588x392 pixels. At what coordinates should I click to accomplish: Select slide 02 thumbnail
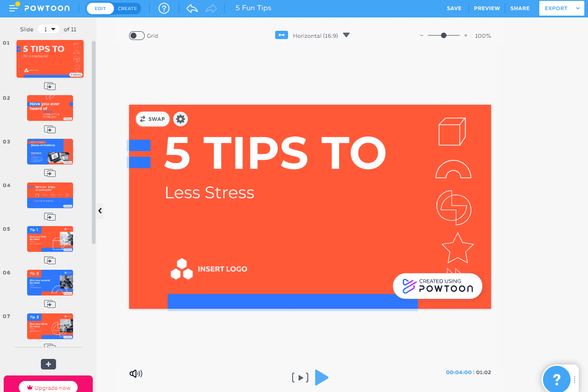pos(50,108)
